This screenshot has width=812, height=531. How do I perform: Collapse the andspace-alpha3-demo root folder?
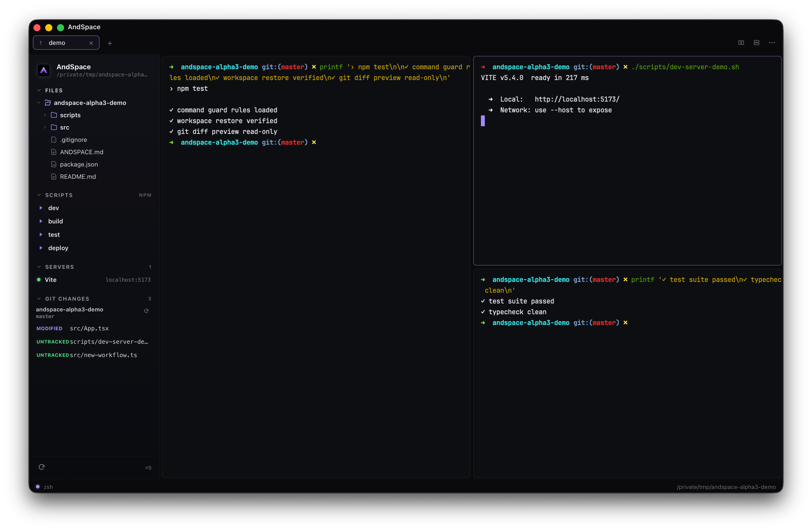[38, 103]
